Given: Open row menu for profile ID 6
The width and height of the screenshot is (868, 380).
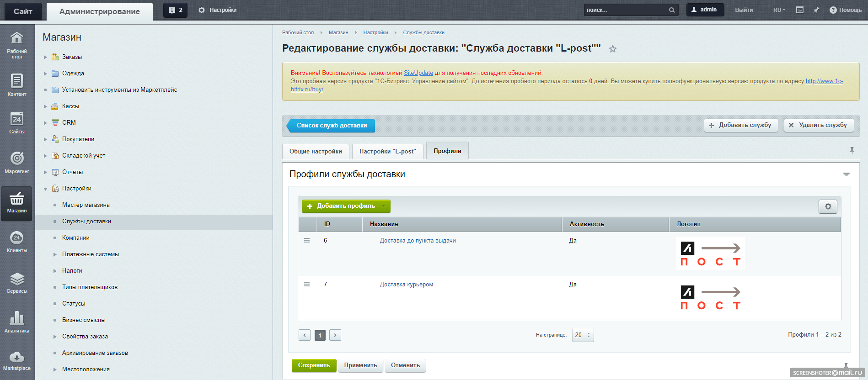Looking at the screenshot, I should pos(307,240).
